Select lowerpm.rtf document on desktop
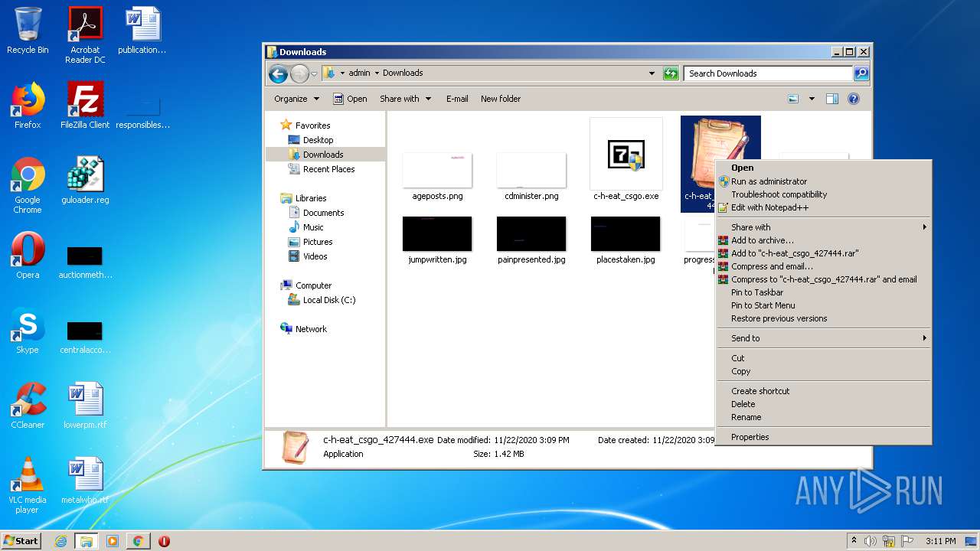Screen dimensions: 980x551 tap(85, 406)
